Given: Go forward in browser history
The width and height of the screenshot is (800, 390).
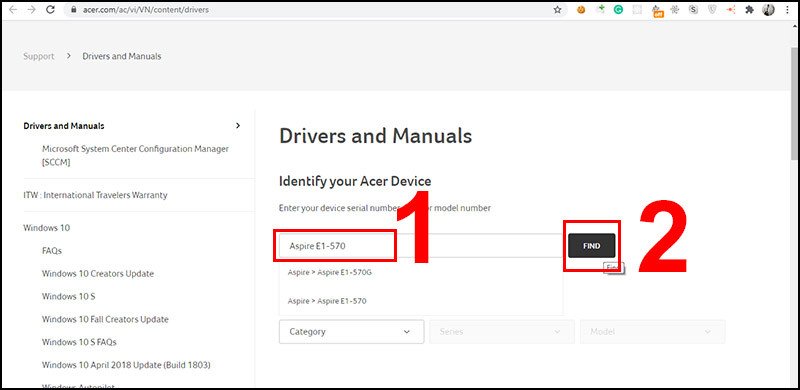Looking at the screenshot, I should point(31,10).
